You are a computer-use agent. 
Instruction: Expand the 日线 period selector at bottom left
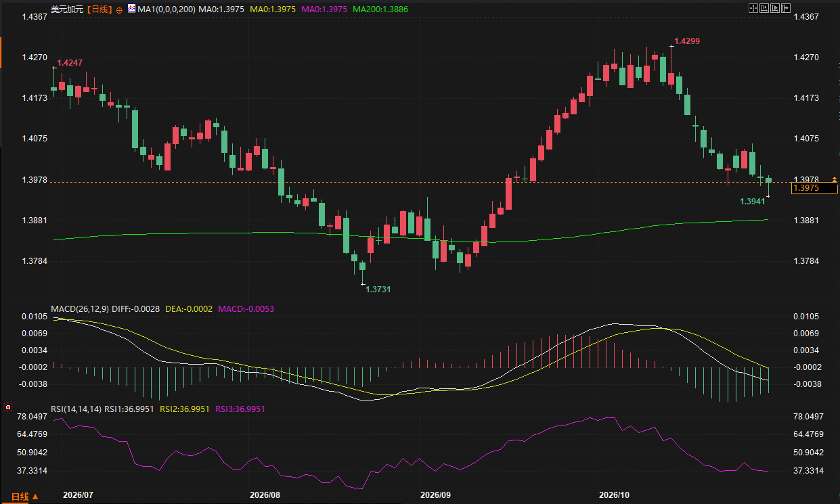click(x=25, y=497)
